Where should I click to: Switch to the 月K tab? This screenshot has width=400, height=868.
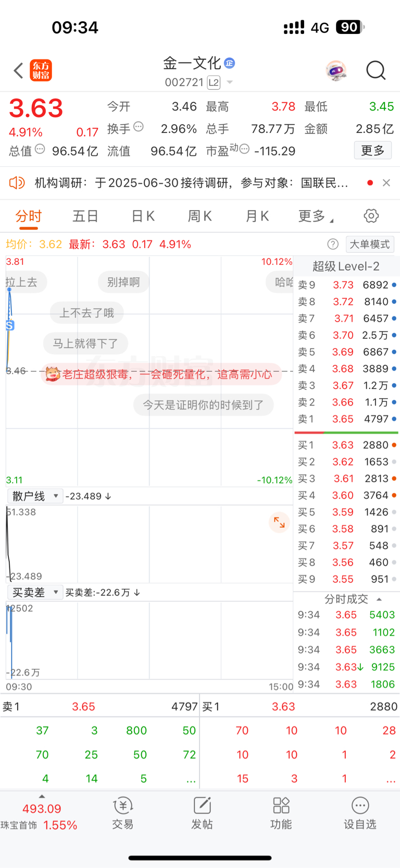(257, 216)
